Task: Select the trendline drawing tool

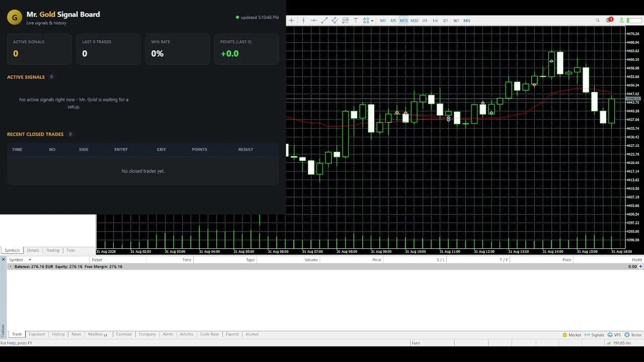Action: coord(324,21)
